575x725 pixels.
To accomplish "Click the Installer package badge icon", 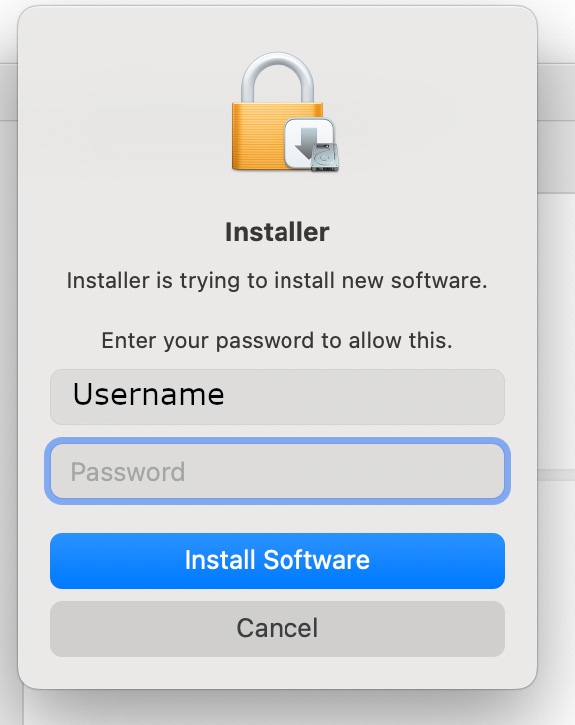I will click(312, 144).
